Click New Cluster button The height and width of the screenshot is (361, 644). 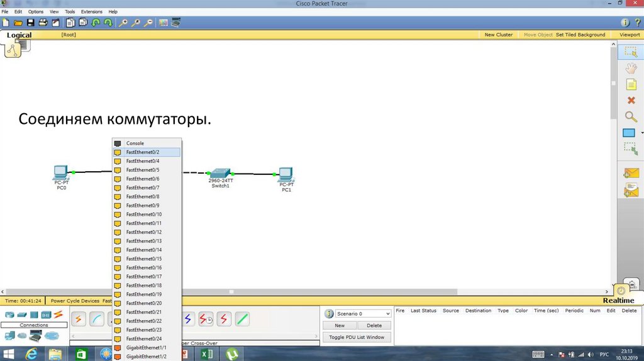click(x=499, y=35)
